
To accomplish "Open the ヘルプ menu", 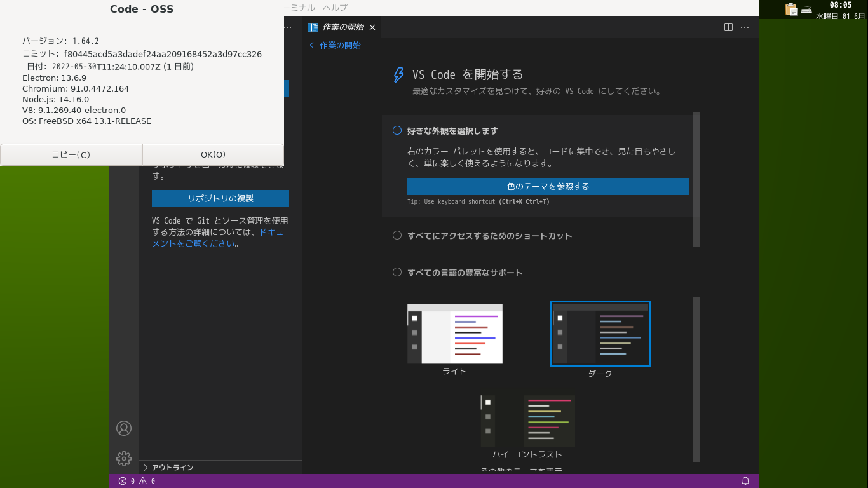I will [335, 8].
